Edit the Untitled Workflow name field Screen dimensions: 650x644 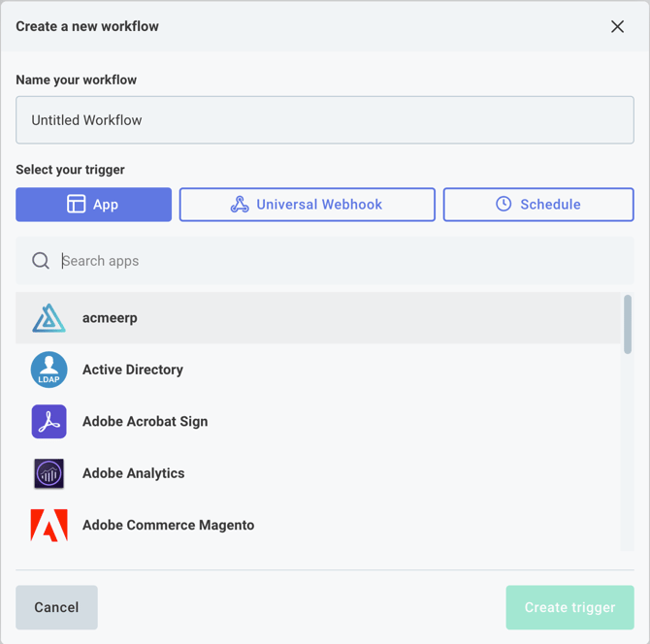tap(324, 120)
